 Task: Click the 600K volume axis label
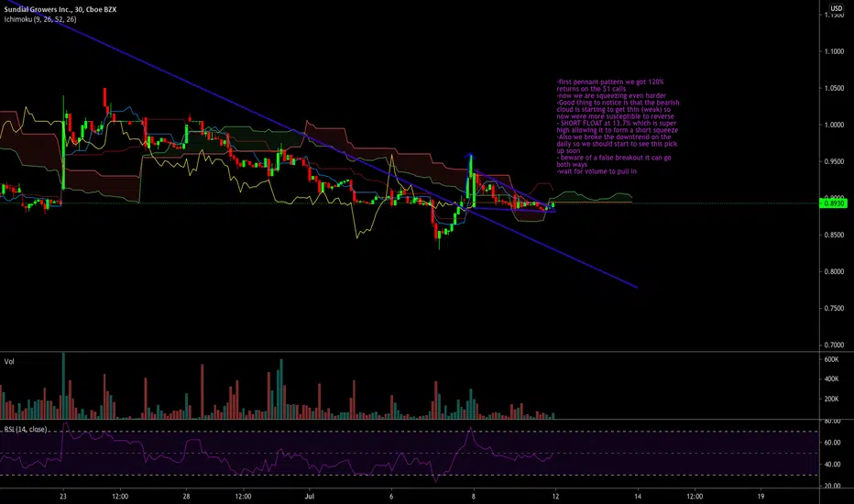click(x=831, y=359)
